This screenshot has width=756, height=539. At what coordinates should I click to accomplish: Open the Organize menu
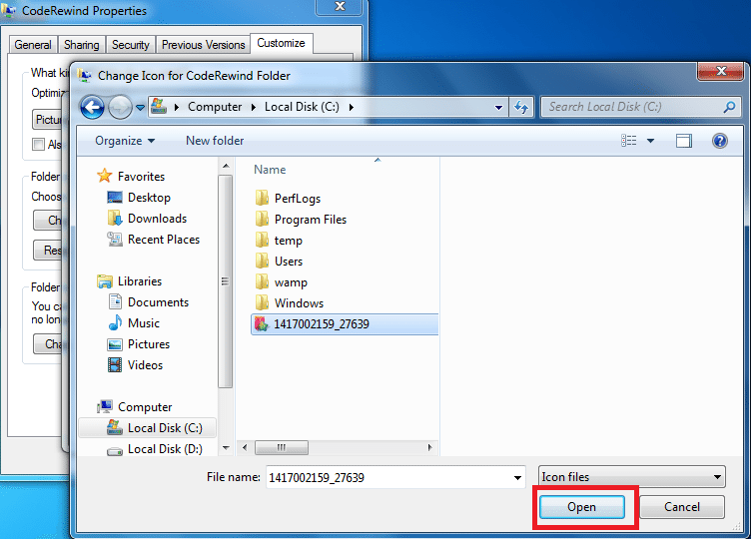click(x=125, y=141)
